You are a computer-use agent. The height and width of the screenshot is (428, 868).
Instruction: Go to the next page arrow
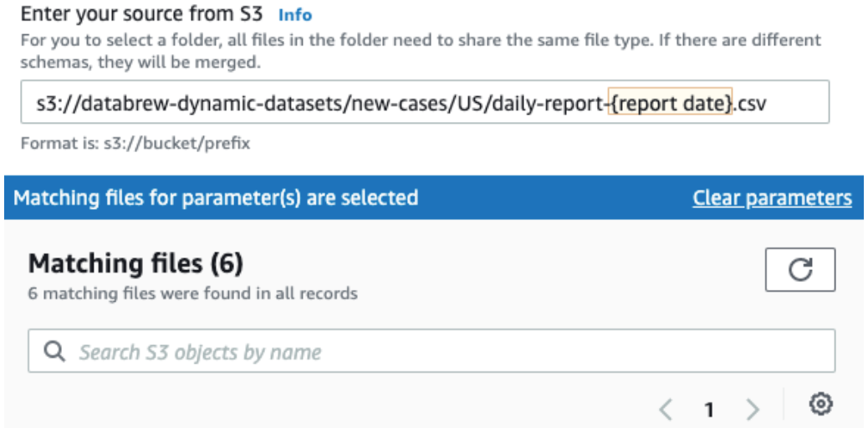click(x=753, y=410)
